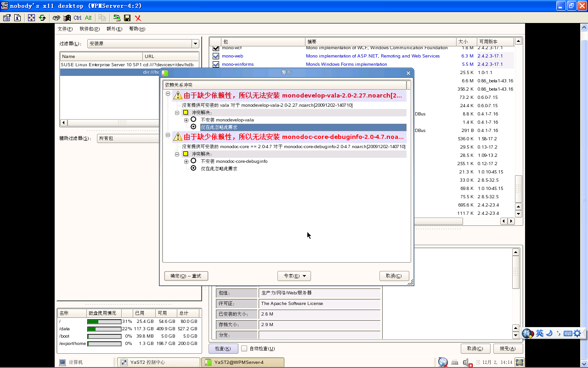Viewport: 588px width, 368px height.
Task: Toggle Ctrl key in VNC toolbar
Action: tap(77, 17)
